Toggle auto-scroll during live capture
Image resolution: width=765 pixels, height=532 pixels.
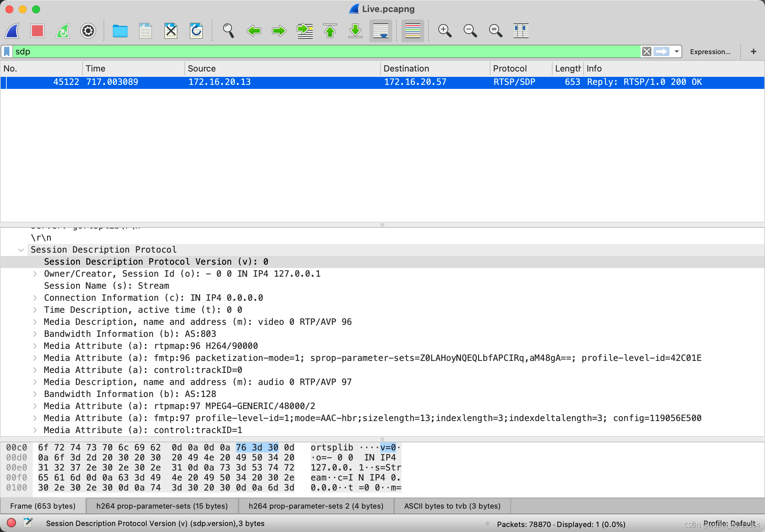(381, 31)
